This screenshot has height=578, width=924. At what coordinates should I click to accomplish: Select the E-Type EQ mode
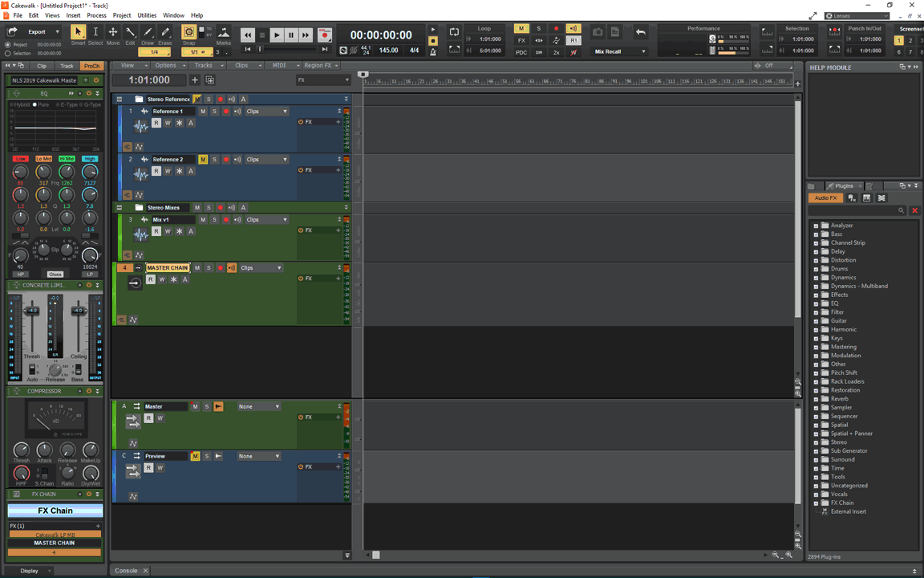point(67,104)
